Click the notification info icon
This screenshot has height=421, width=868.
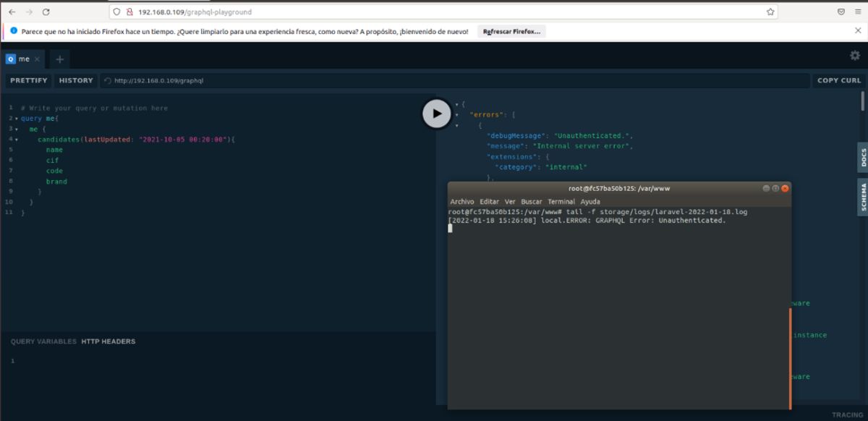[14, 31]
